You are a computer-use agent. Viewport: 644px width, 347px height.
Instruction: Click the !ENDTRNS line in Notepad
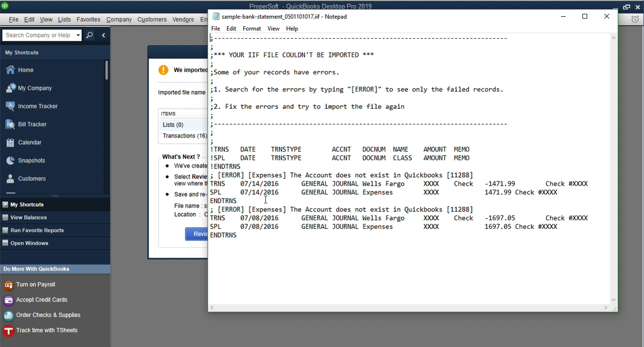(x=225, y=167)
